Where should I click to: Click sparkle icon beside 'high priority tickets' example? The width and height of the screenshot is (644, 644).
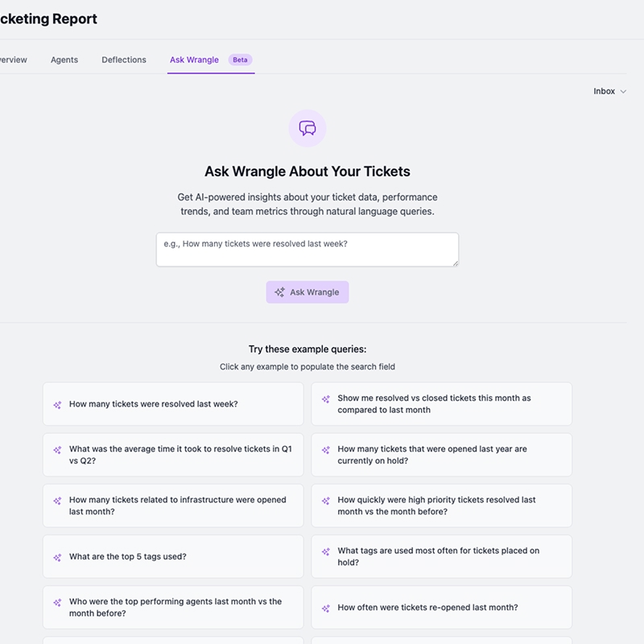tap(326, 501)
